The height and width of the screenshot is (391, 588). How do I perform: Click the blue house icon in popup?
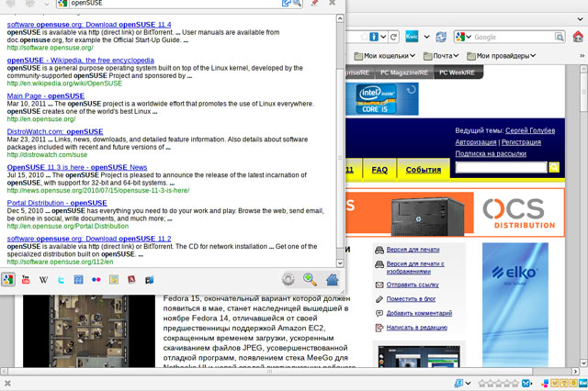[333, 280]
